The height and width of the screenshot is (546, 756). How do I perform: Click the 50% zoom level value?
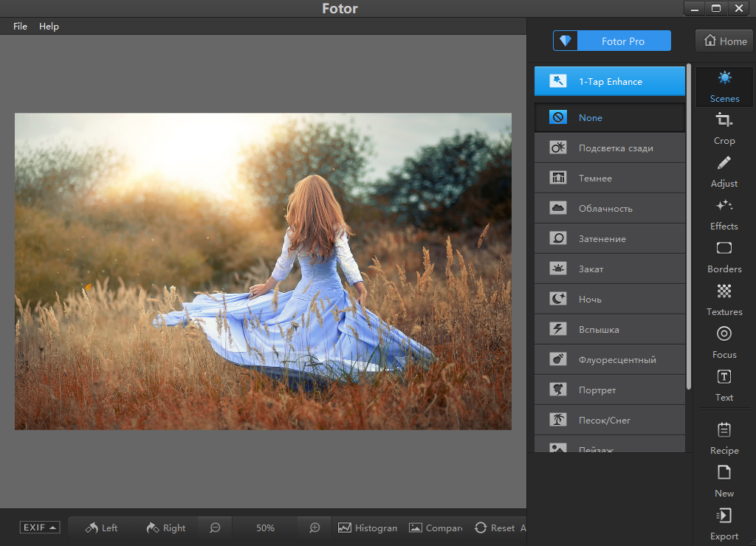pyautogui.click(x=265, y=528)
